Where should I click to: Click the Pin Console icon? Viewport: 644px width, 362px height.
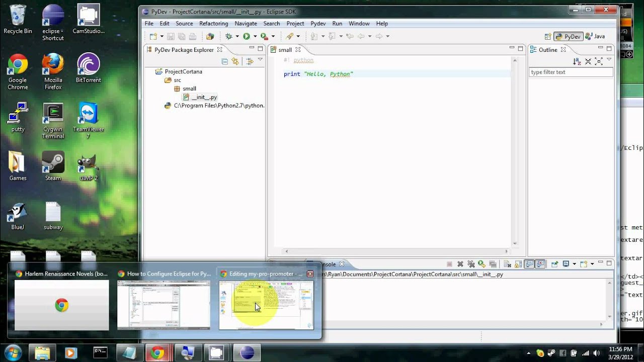pyautogui.click(x=554, y=264)
